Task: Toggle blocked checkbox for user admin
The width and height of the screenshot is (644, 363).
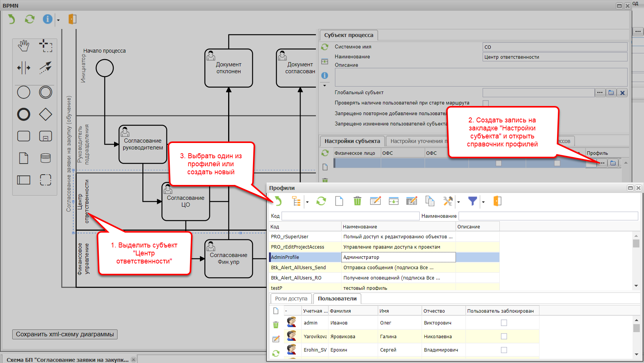Action: click(504, 323)
